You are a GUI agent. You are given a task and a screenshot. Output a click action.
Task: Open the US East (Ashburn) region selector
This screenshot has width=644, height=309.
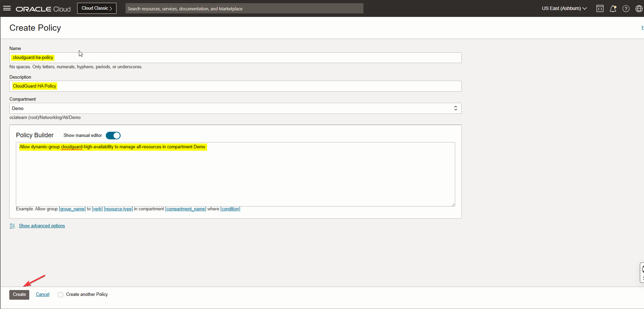[x=564, y=8]
